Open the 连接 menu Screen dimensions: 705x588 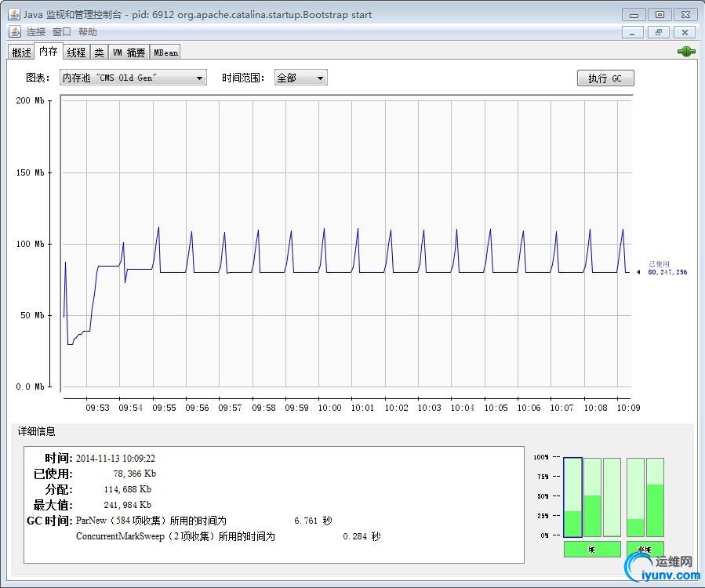pyautogui.click(x=36, y=32)
